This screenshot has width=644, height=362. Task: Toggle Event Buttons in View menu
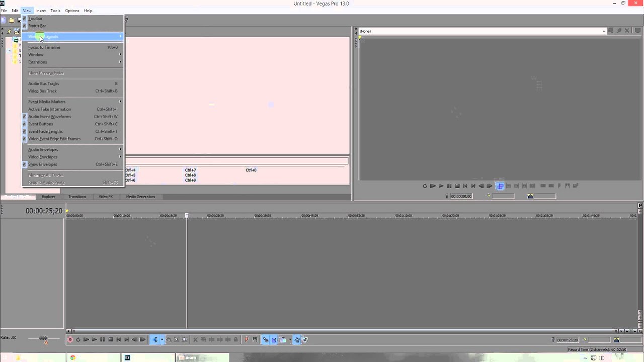(72, 124)
